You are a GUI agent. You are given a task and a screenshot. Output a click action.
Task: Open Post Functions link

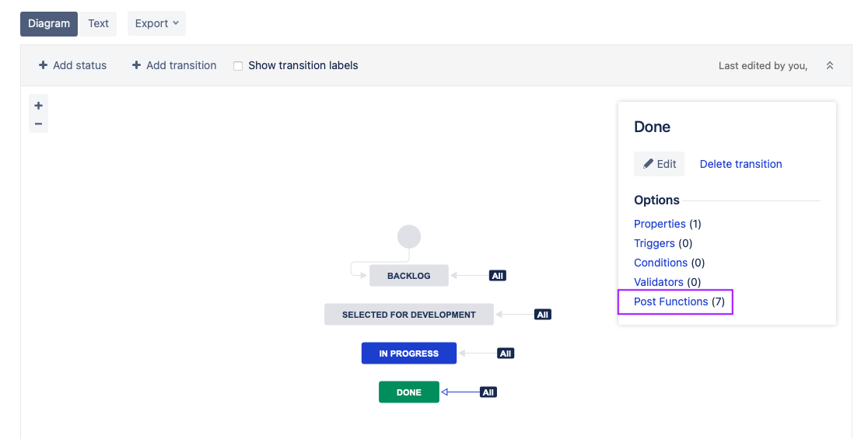tap(670, 301)
